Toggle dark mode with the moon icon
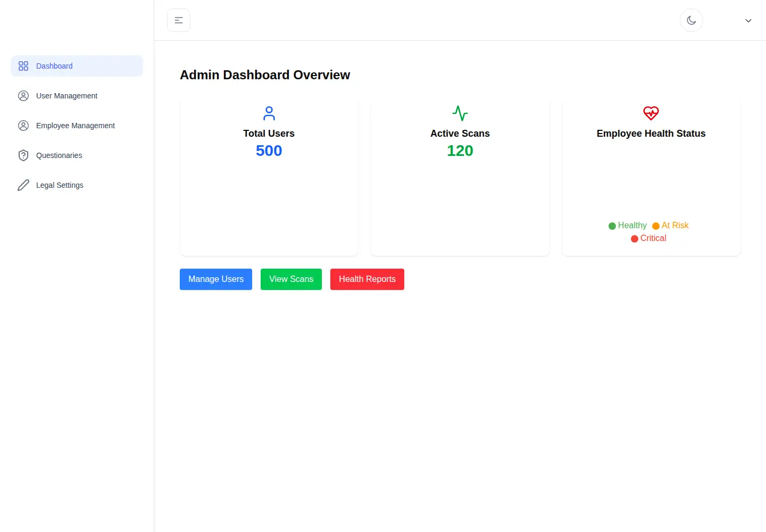This screenshot has width=766, height=532. pyautogui.click(x=692, y=20)
